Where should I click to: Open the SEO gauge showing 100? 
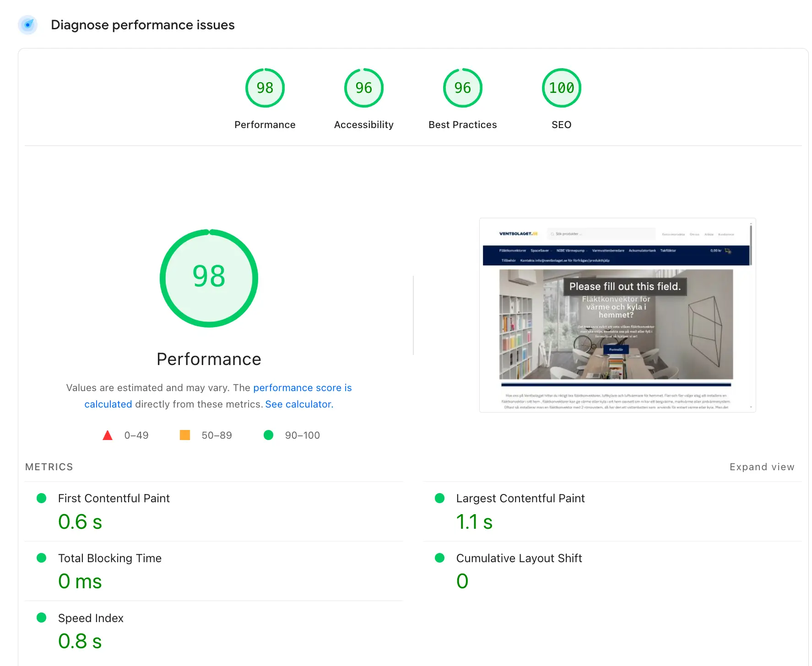[x=561, y=88]
